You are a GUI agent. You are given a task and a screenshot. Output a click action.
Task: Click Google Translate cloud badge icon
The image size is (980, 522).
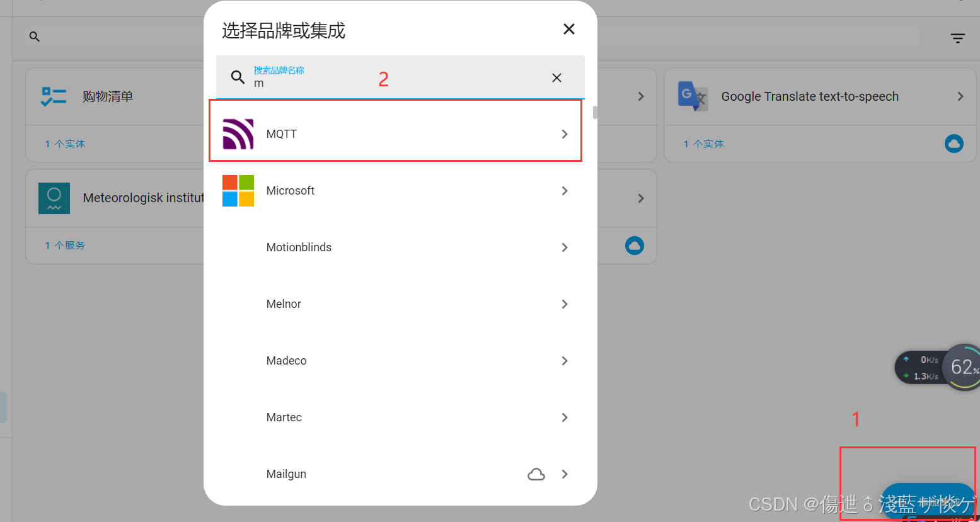click(x=954, y=144)
